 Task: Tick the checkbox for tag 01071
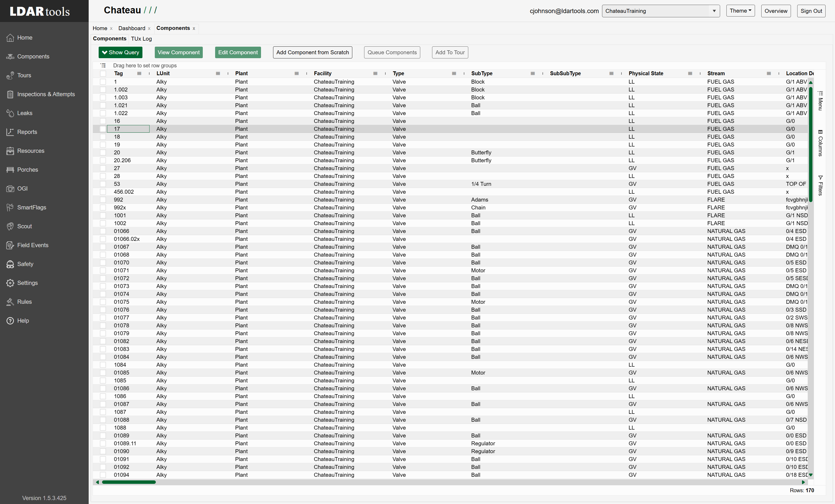click(103, 270)
